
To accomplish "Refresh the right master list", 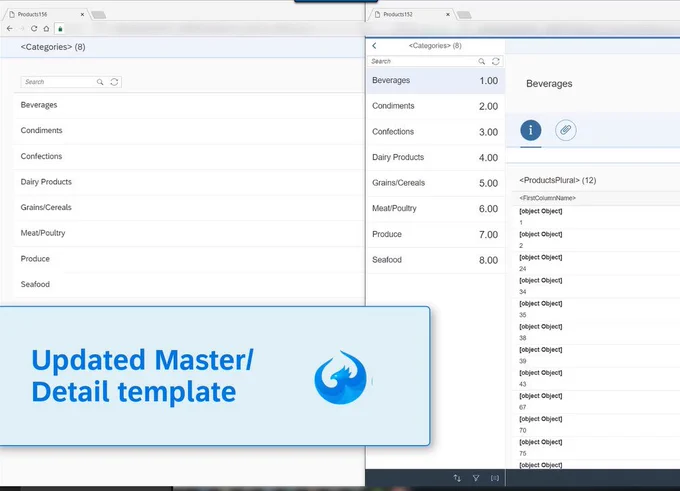I will (x=496, y=62).
